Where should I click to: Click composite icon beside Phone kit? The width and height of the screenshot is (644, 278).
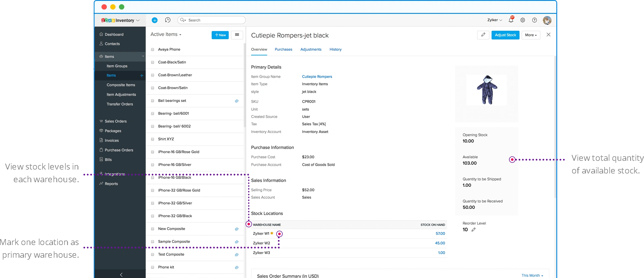coord(237,267)
